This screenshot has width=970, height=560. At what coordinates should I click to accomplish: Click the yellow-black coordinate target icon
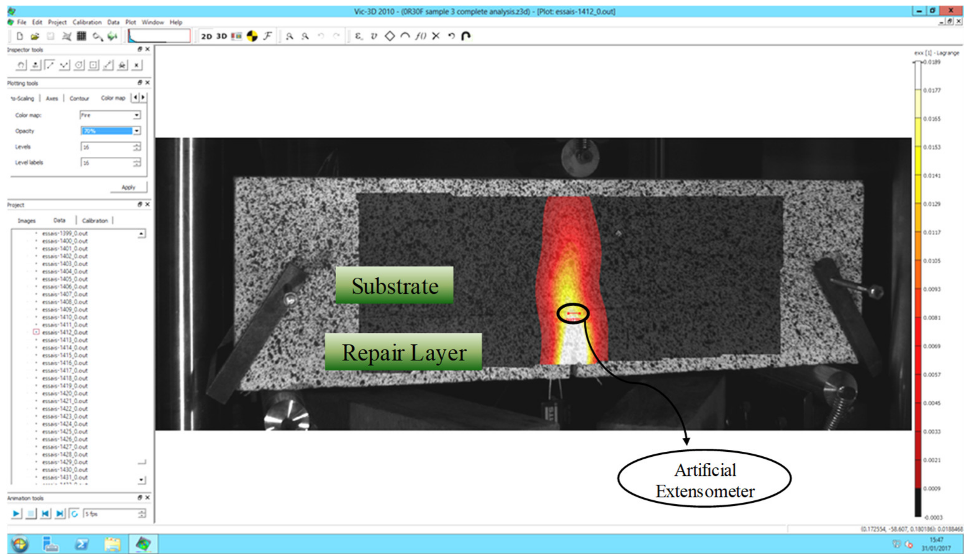(x=252, y=36)
